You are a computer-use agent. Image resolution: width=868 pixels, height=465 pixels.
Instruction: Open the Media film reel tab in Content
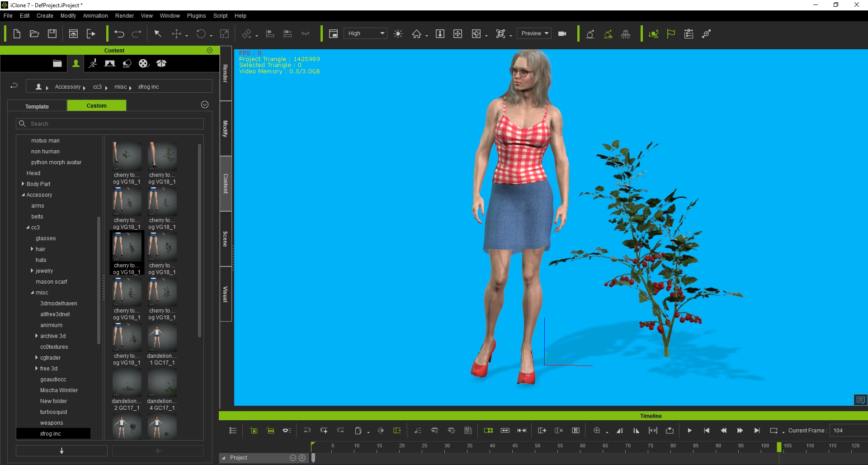click(x=144, y=63)
